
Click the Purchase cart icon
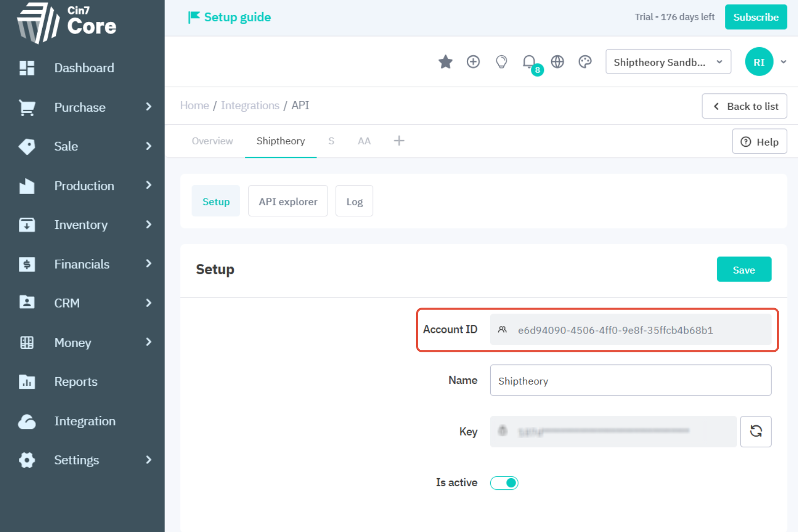(27, 108)
